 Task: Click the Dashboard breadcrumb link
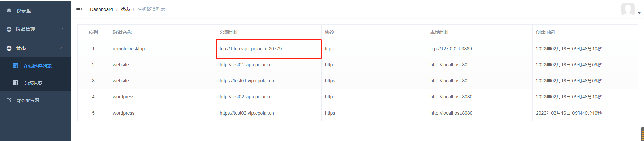[x=101, y=9]
